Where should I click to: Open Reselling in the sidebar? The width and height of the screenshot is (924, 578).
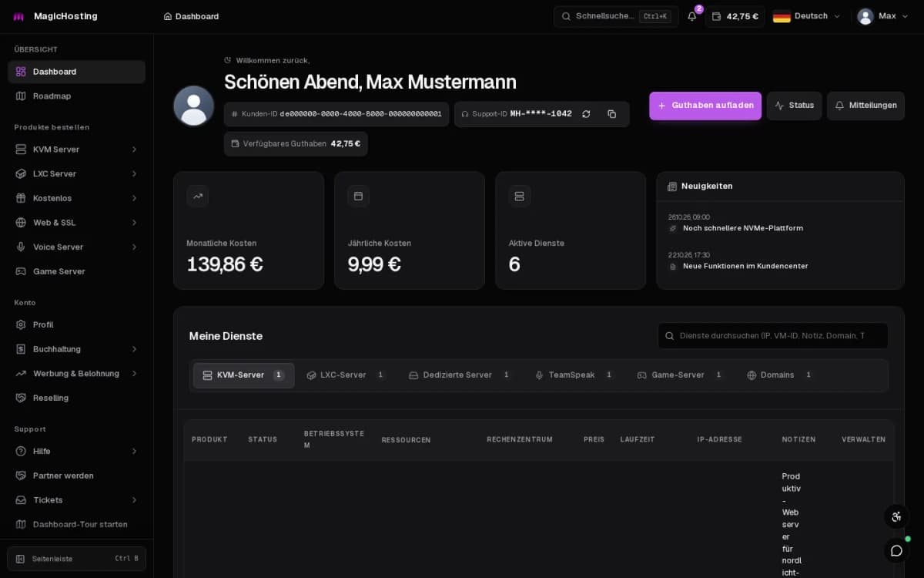coord(76,398)
